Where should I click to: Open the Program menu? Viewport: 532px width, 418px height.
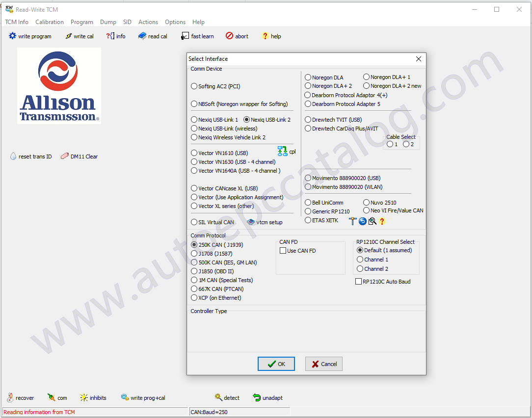[82, 22]
